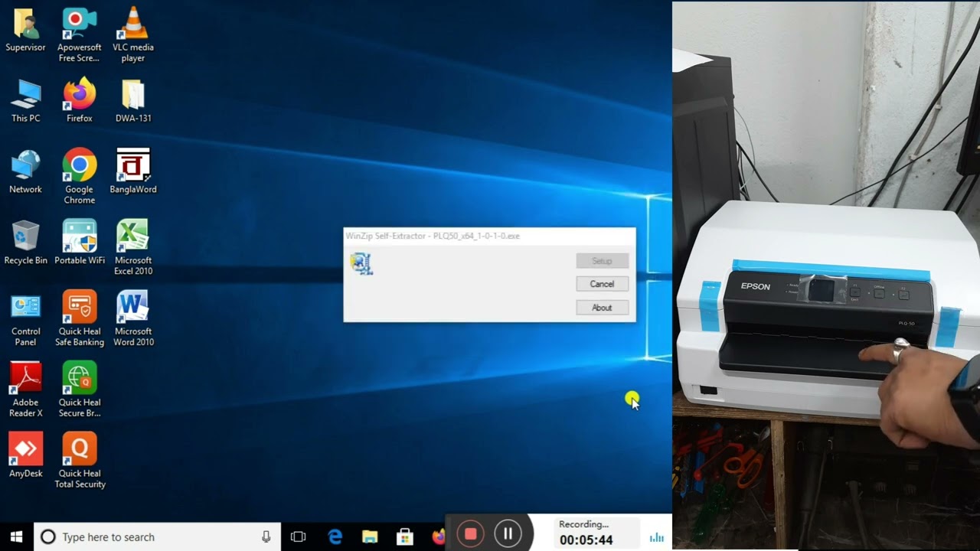
Task: Open Quick Heal Total Security
Action: (x=80, y=461)
